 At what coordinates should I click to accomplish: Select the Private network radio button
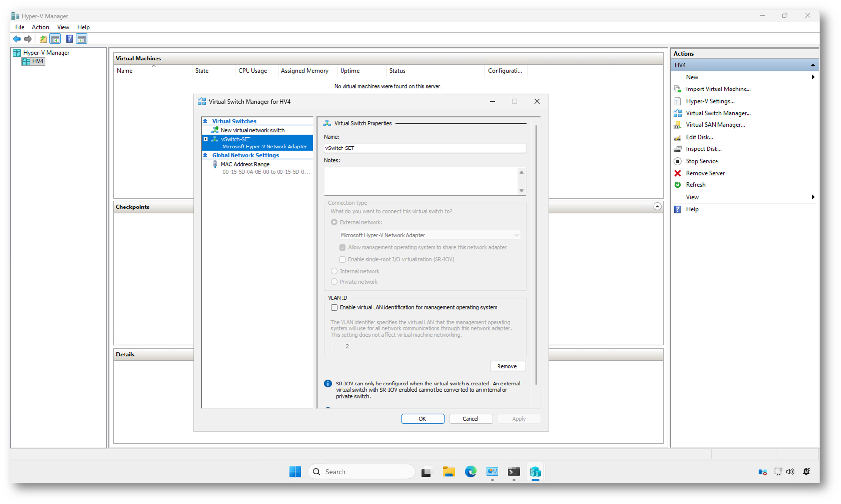(334, 282)
